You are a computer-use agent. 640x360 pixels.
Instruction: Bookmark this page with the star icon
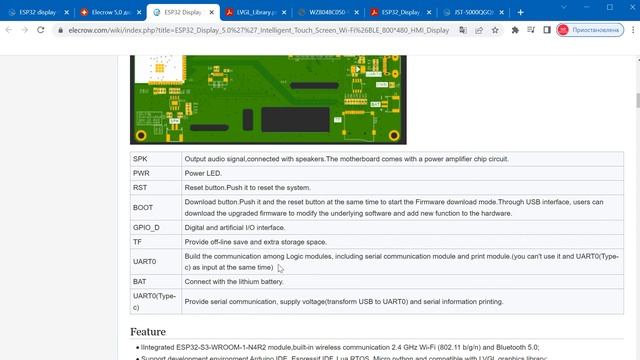(x=495, y=30)
